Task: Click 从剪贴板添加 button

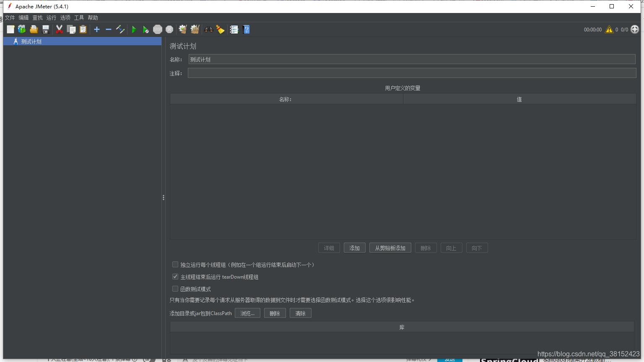Action: coord(390,248)
